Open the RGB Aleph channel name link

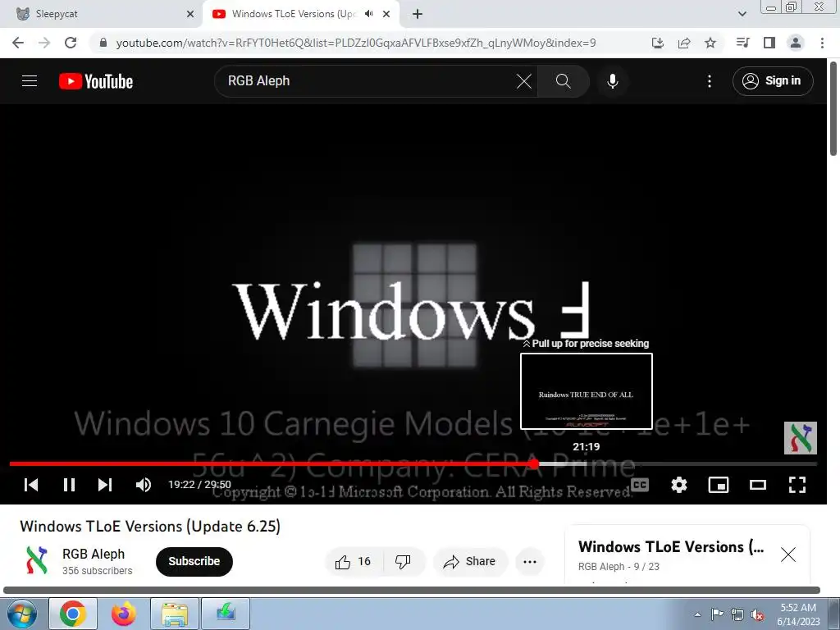[x=94, y=554]
